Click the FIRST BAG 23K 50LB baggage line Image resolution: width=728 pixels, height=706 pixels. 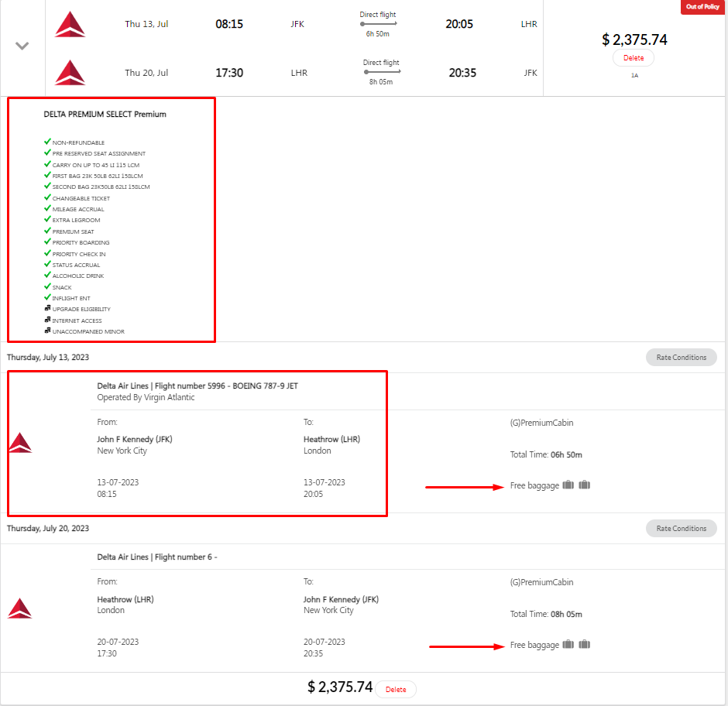98,176
